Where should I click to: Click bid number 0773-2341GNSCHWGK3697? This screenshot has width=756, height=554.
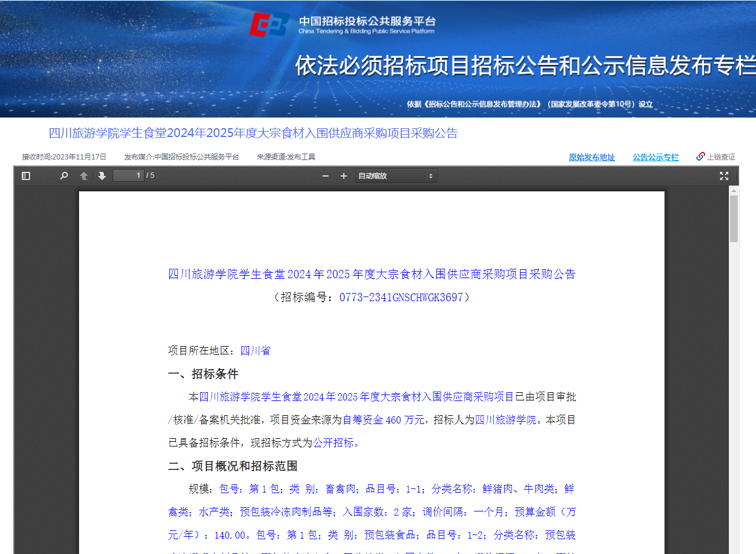click(x=401, y=297)
